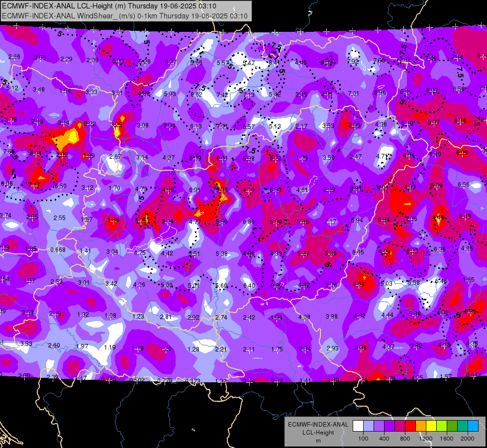Click the legend scale label 1200

point(425,439)
